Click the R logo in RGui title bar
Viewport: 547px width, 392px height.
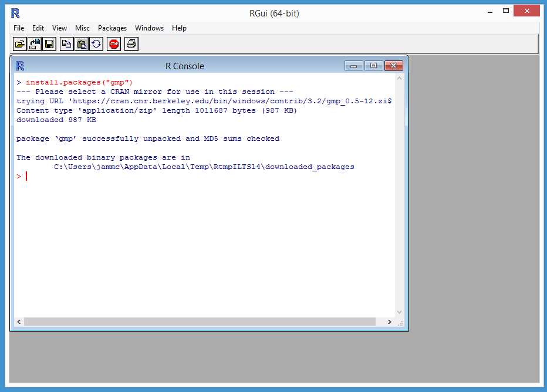point(15,13)
